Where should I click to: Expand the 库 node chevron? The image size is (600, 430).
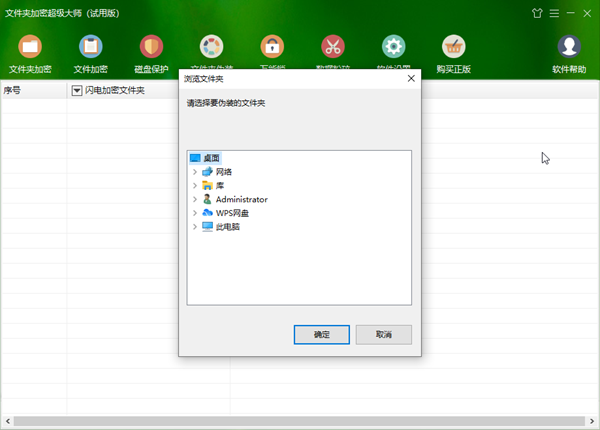(x=195, y=186)
